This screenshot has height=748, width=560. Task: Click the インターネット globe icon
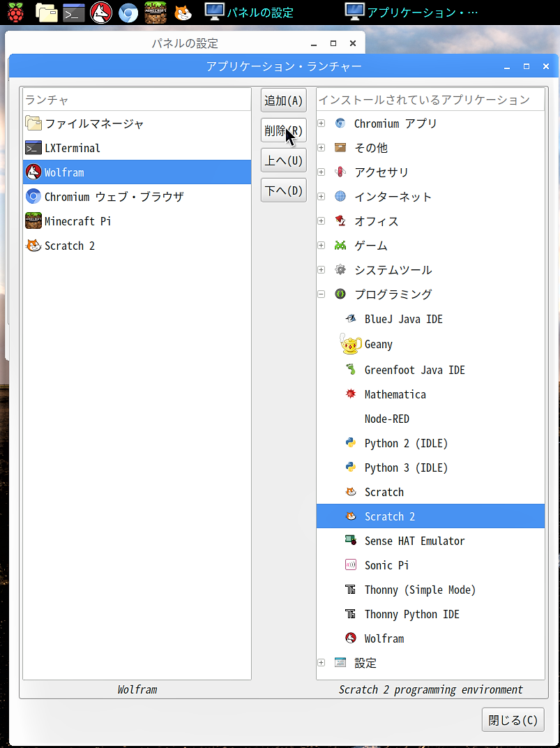[x=340, y=197]
